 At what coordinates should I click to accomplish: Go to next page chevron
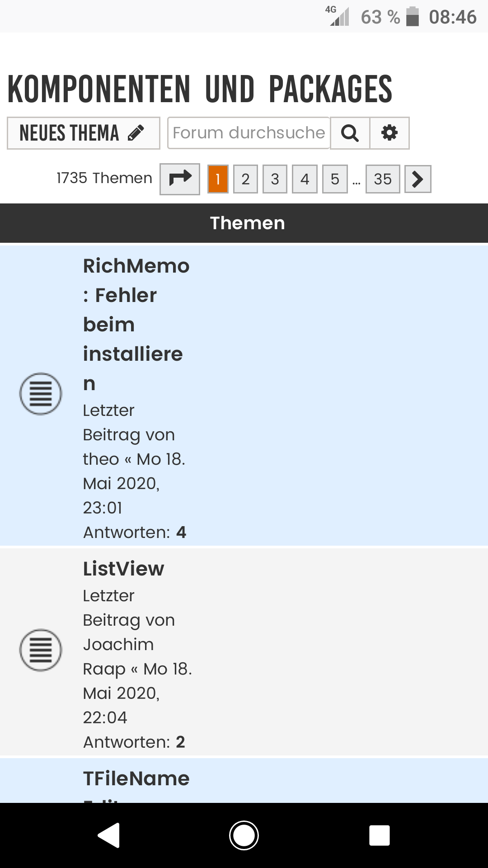coord(418,179)
